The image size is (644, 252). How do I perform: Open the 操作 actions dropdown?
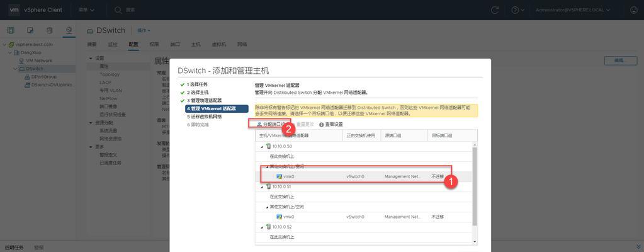(144, 30)
